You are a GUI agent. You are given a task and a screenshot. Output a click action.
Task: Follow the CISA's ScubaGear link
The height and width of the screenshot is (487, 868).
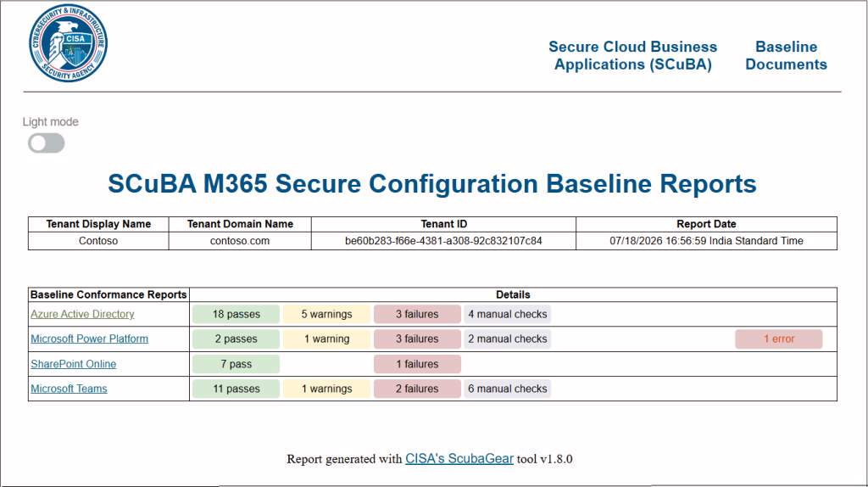[459, 459]
